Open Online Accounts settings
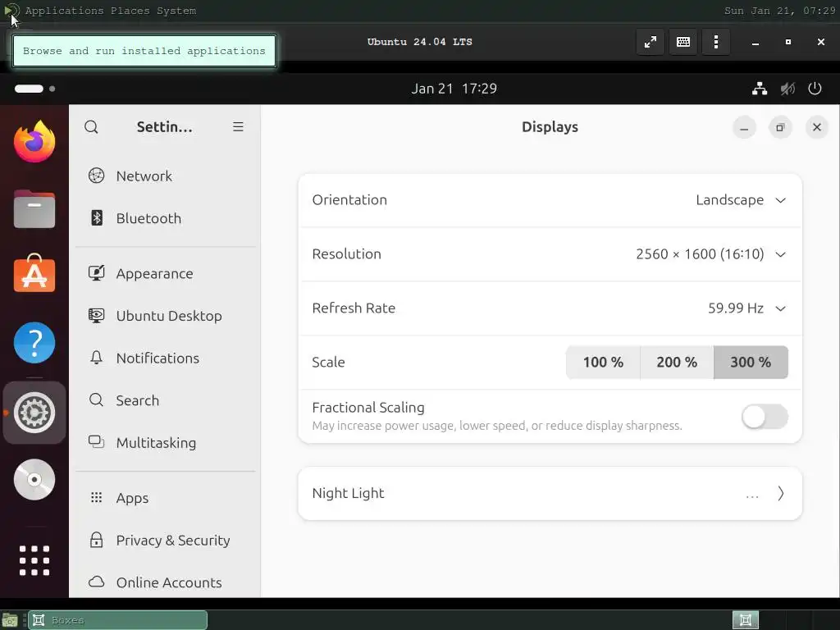840x630 pixels. (x=165, y=582)
